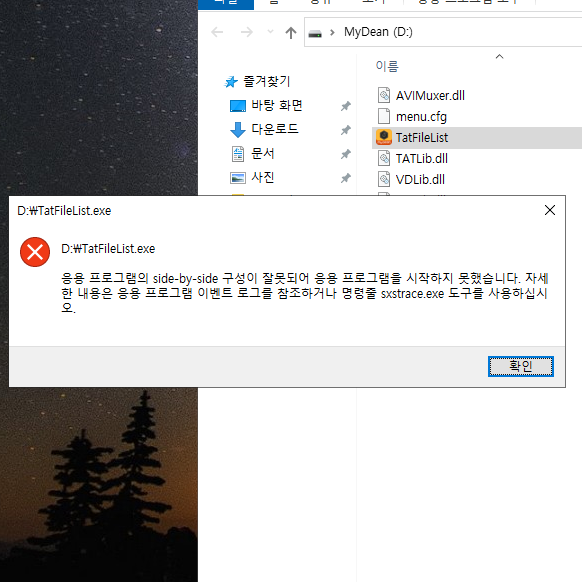Click the VDLib.dll file icon
Image resolution: width=582 pixels, height=582 pixels.
(x=384, y=179)
